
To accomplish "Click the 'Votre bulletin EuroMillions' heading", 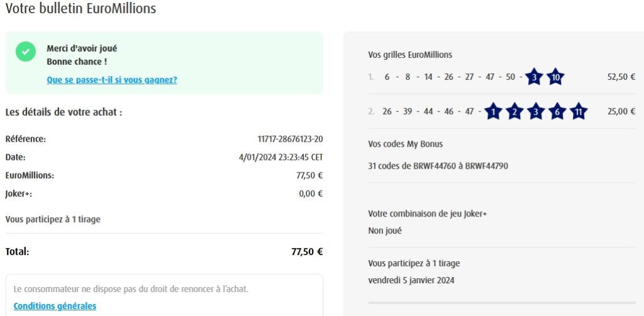I will point(80,9).
